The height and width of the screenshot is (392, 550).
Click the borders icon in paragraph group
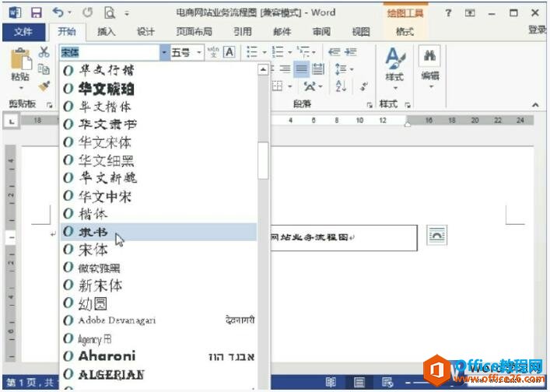[278, 86]
